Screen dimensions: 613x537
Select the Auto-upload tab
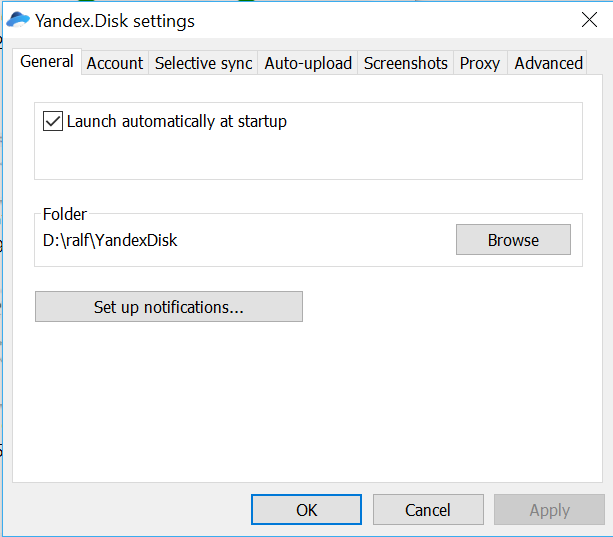308,63
